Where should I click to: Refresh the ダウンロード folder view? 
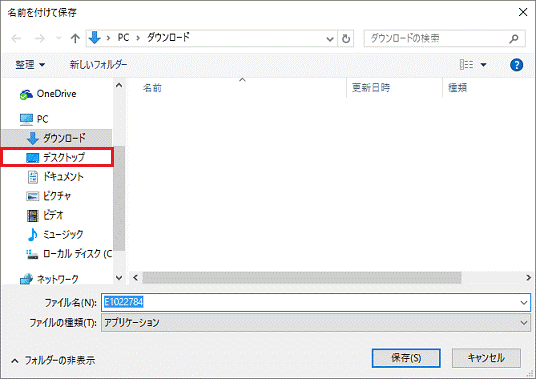pos(346,39)
